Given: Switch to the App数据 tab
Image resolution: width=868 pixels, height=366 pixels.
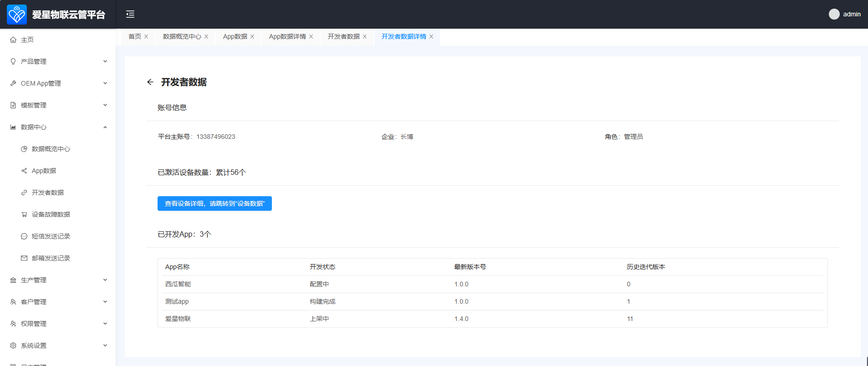Looking at the screenshot, I should pyautogui.click(x=235, y=36).
